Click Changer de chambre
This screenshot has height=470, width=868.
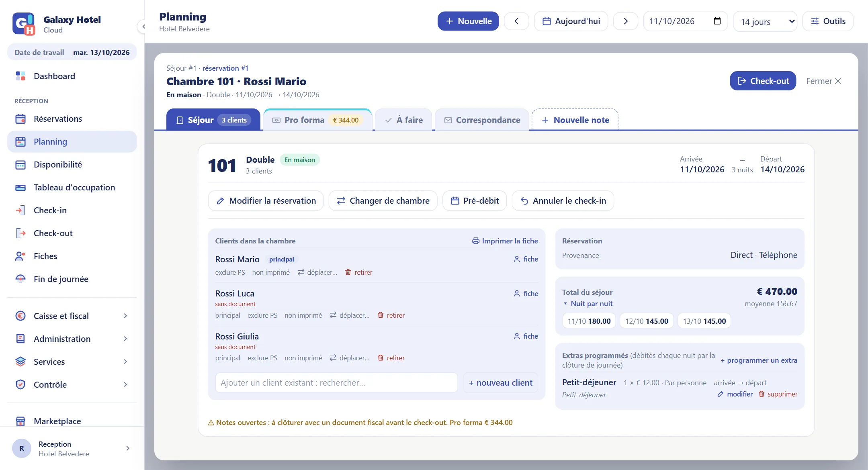[383, 201]
